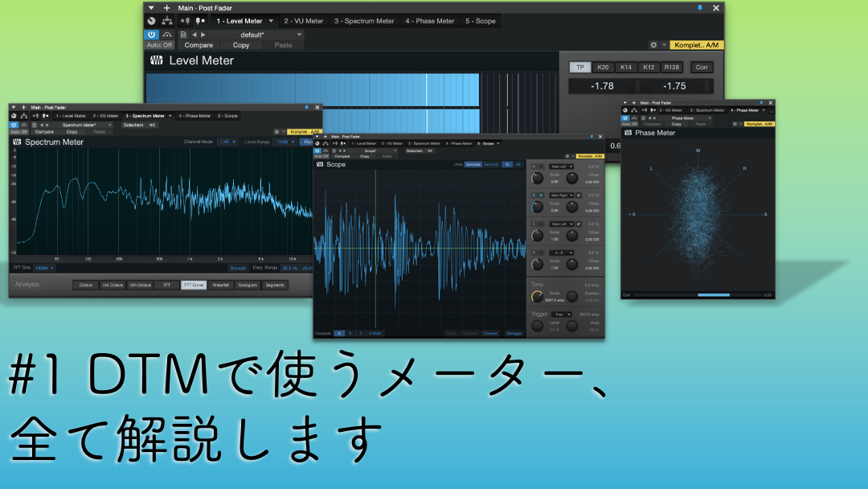Screen dimensions: 868x489
Task: Click the automation curve icon in Level Meter window
Action: coord(166,35)
